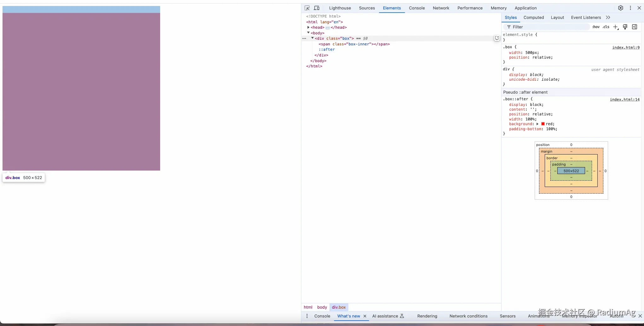Expand the collapsed head ellipsis
Viewport: 644px width, 326px height.
[328, 28]
